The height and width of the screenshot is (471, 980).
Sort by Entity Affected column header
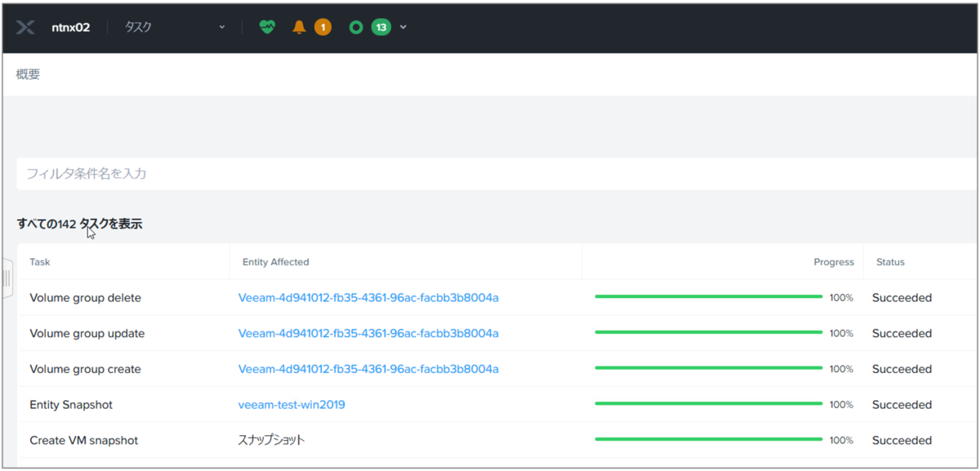[x=275, y=262]
